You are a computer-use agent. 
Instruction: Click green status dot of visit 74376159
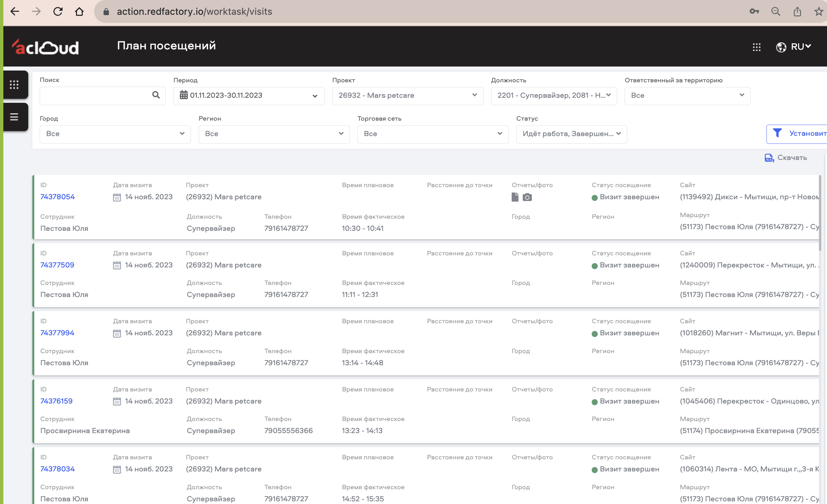point(594,402)
